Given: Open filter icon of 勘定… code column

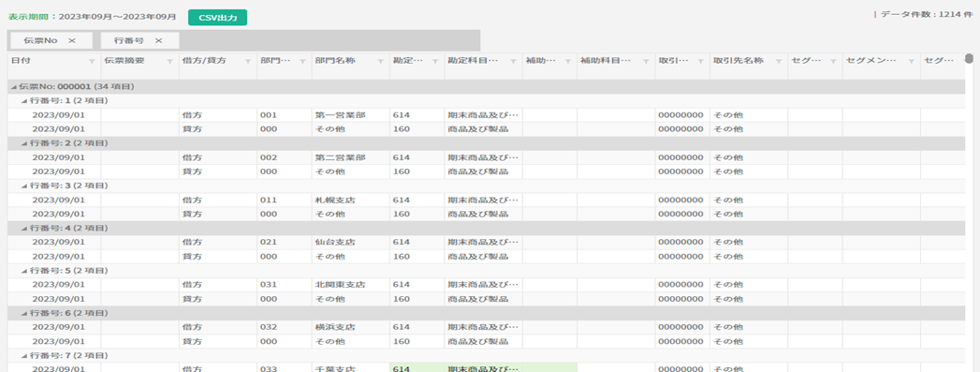Looking at the screenshot, I should 435,61.
